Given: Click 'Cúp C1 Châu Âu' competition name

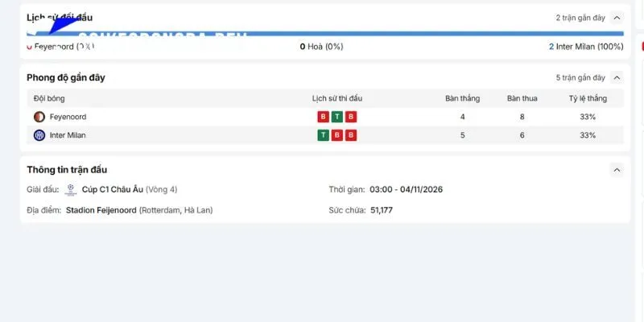Looking at the screenshot, I should click(x=113, y=190).
